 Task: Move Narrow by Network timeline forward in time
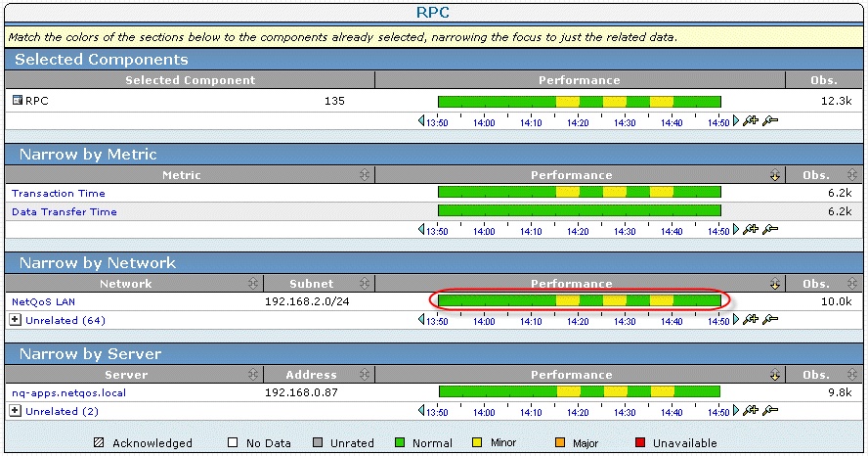736,319
